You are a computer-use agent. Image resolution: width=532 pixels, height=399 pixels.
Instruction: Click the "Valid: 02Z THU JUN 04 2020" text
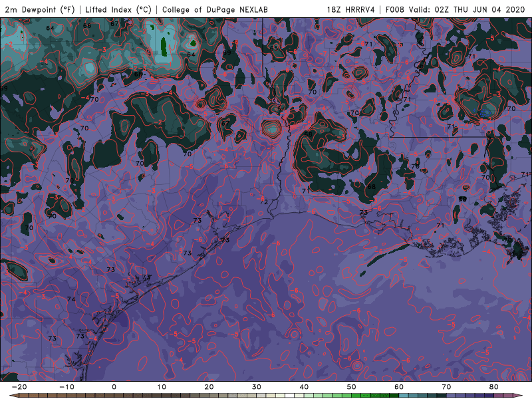467,10
